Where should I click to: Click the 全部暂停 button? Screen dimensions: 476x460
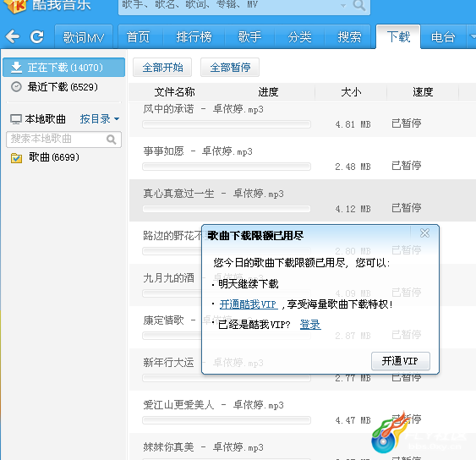[230, 68]
